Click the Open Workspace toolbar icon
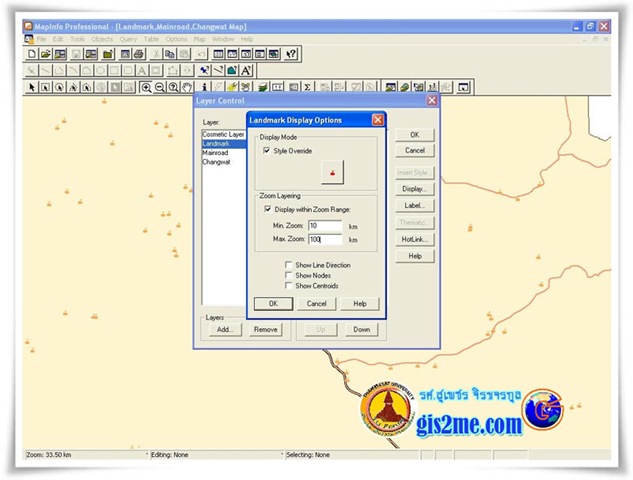Screen dimensions: 633x480 click(x=60, y=54)
